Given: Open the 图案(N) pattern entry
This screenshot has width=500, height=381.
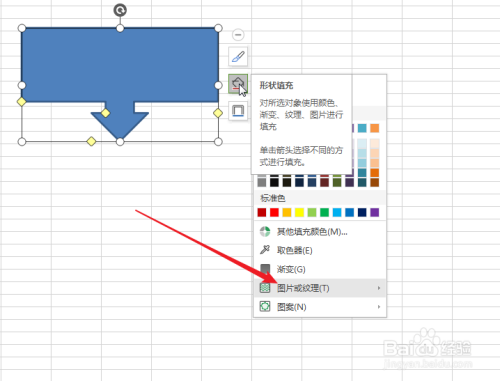Looking at the screenshot, I should pos(320,307).
